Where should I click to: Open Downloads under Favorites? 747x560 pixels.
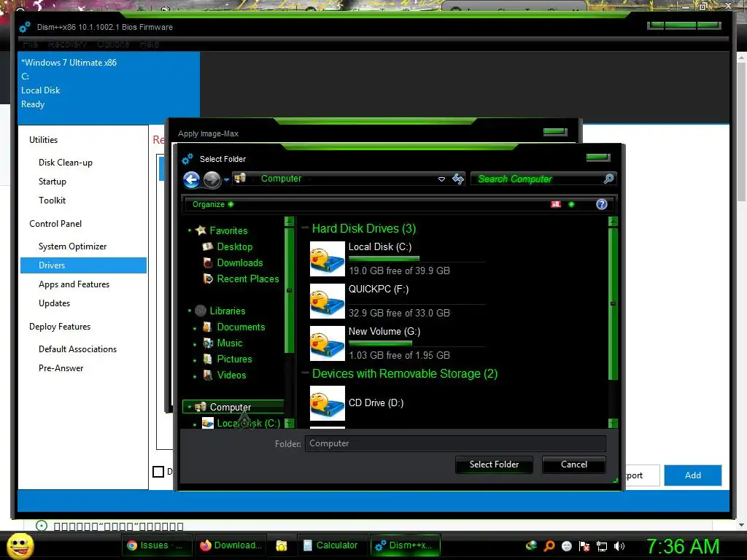(239, 262)
